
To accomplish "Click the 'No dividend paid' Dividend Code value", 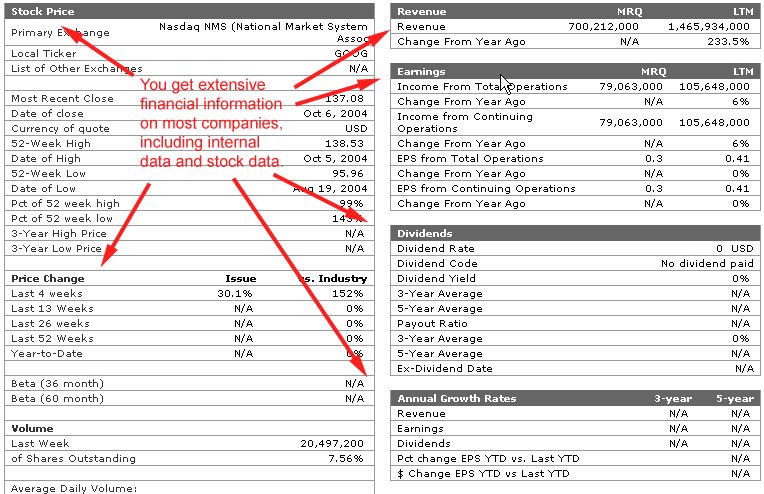I will point(705,263).
